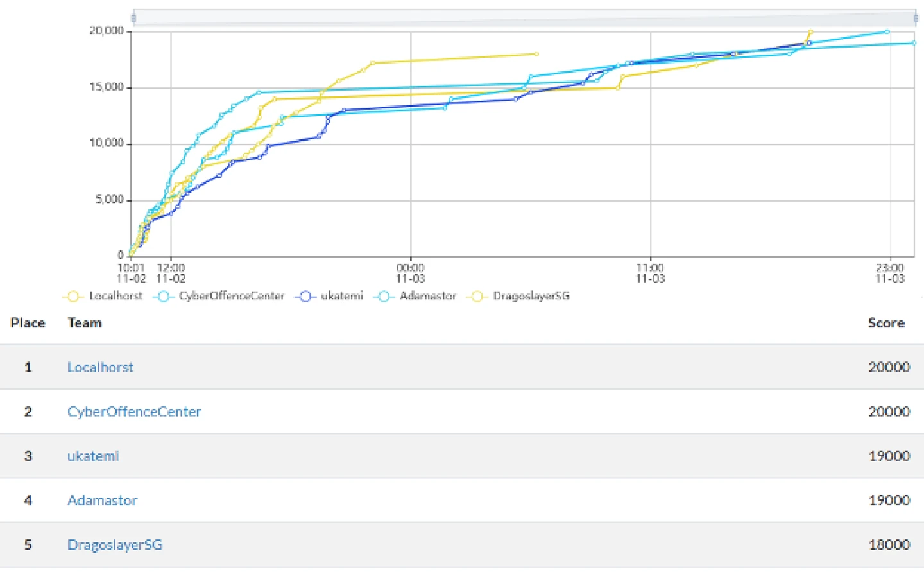
Task: Click the middle of the chart zoom bar
Action: [x=524, y=18]
